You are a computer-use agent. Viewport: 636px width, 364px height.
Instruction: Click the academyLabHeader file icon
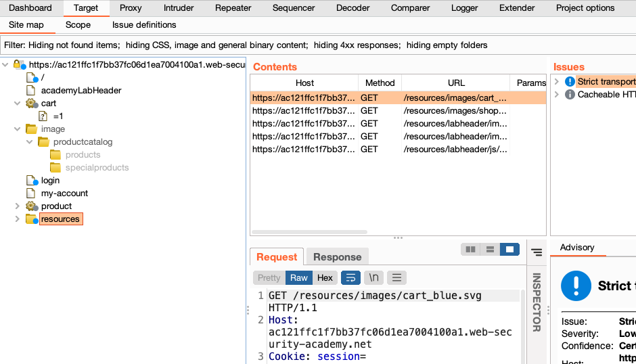[x=31, y=90]
